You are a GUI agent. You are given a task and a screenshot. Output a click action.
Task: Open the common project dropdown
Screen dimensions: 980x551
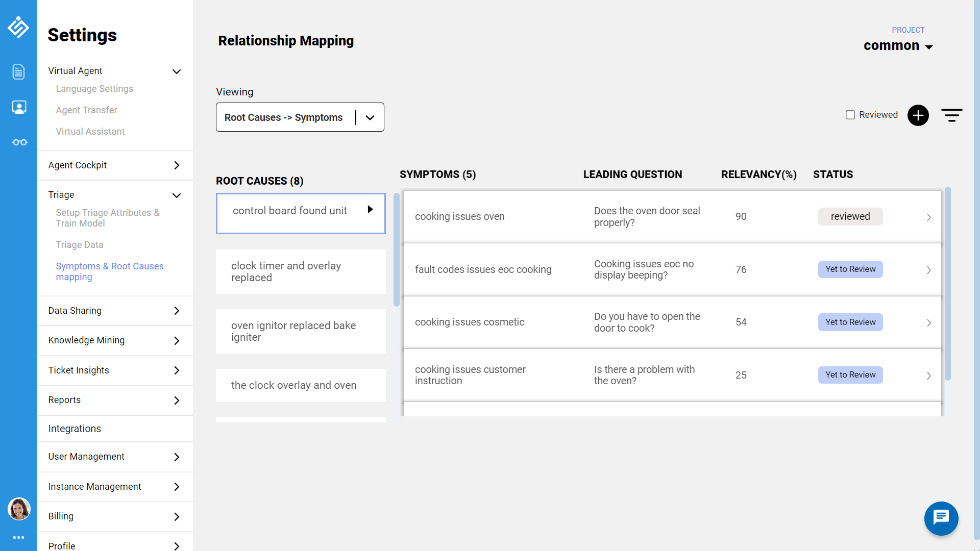898,45
